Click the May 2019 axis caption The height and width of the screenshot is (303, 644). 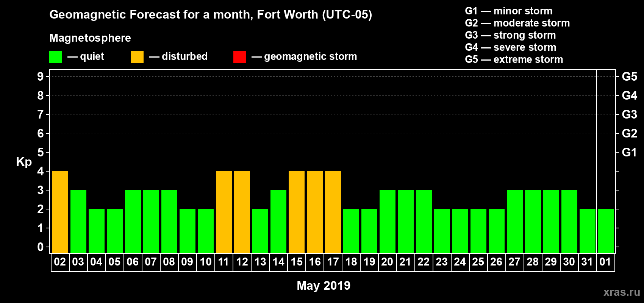click(324, 286)
